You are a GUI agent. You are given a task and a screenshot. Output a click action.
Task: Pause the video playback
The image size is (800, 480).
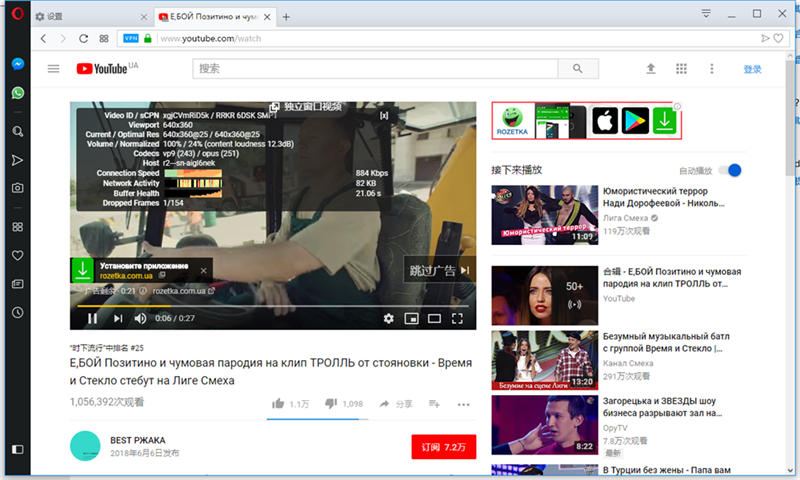point(92,318)
